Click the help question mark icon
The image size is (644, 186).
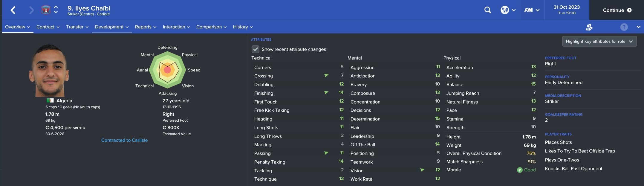[x=624, y=27]
